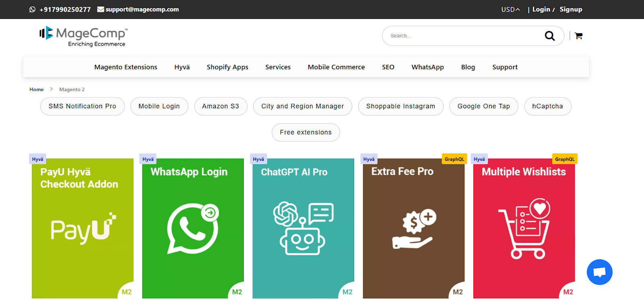The image size is (644, 300).
Task: Open the Shopify Apps menu
Action: point(227,67)
